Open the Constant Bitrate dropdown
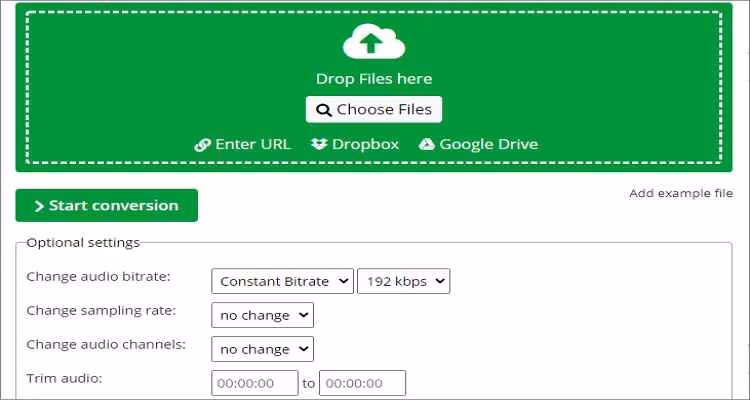 [x=282, y=281]
